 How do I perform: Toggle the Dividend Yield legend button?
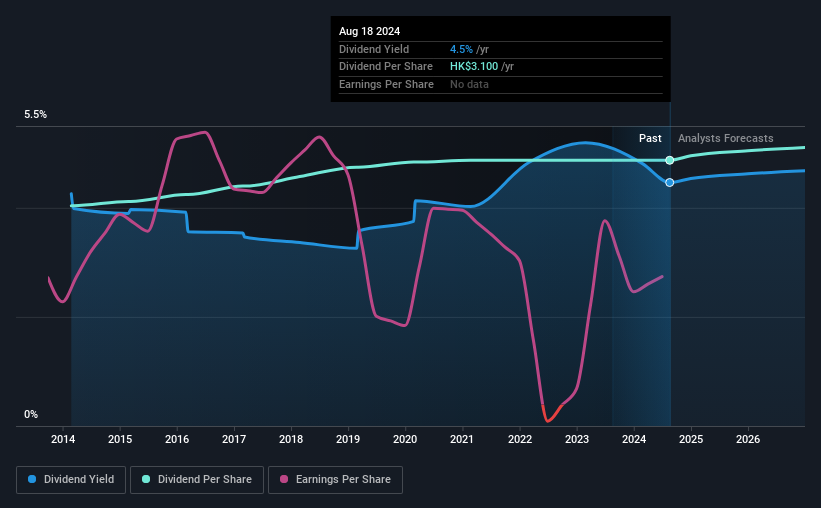tap(71, 480)
